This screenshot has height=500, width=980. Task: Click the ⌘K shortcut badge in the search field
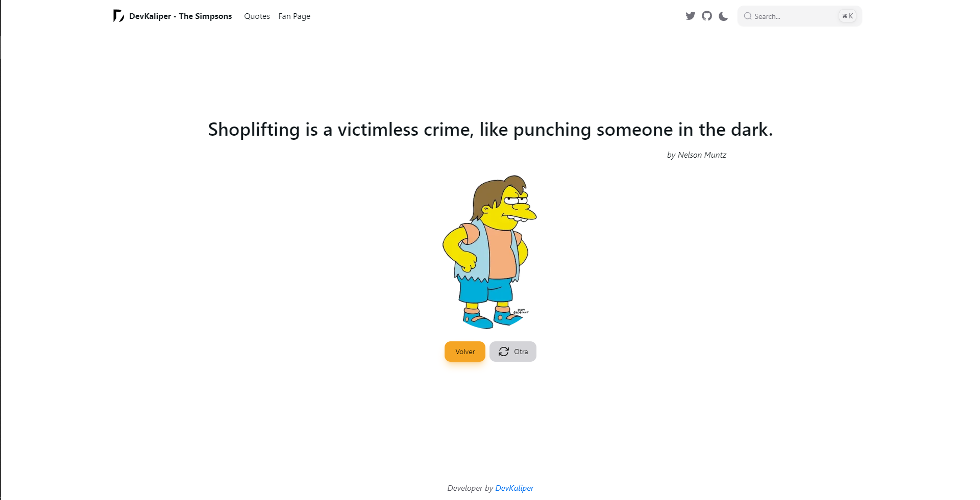(x=847, y=16)
